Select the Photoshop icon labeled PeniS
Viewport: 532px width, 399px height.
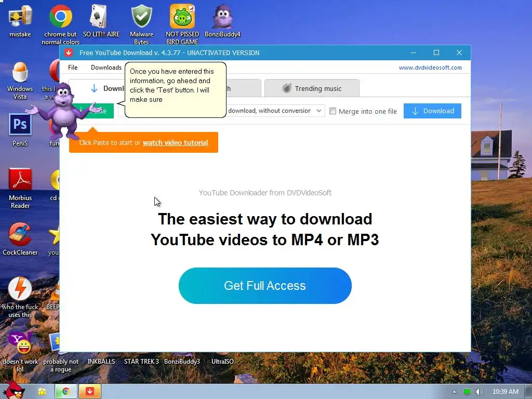click(20, 130)
